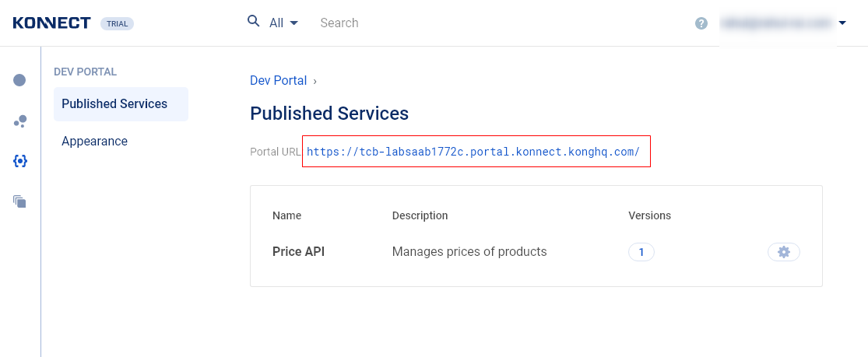Click the search magnifier icon
868x357 pixels.
254,22
